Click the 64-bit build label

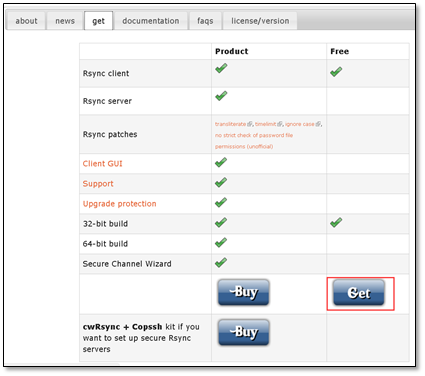coord(105,244)
